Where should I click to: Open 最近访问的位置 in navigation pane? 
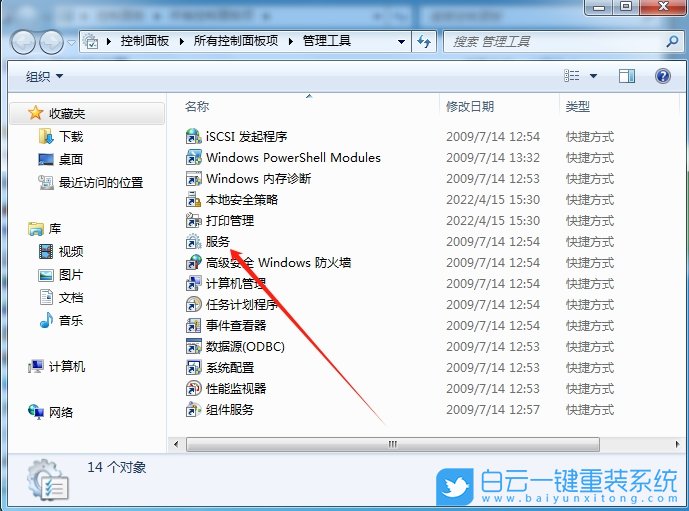(101, 182)
